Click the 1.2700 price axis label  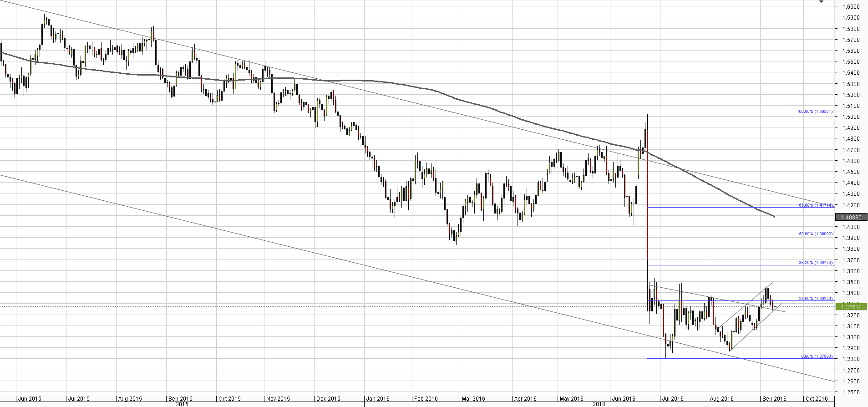pyautogui.click(x=851, y=371)
